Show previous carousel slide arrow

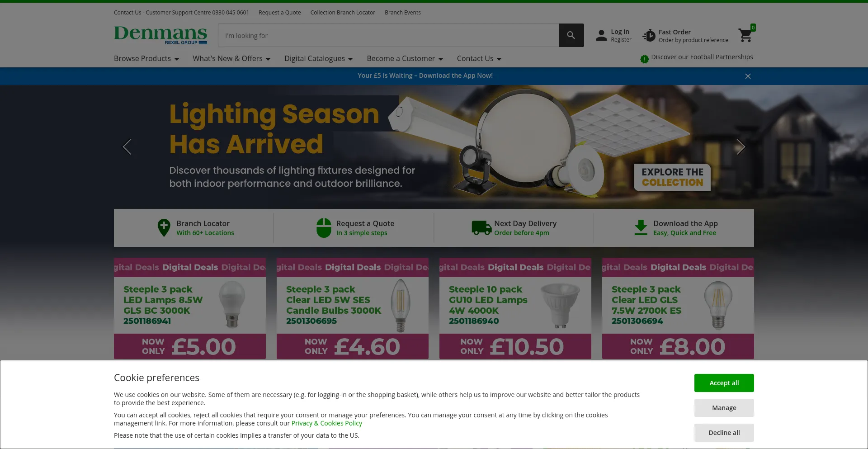click(127, 147)
